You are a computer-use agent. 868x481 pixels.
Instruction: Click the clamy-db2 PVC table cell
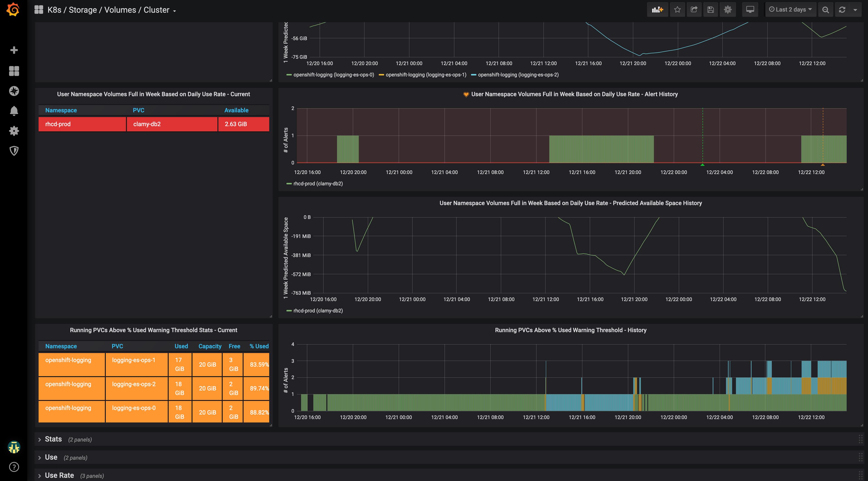(x=172, y=124)
